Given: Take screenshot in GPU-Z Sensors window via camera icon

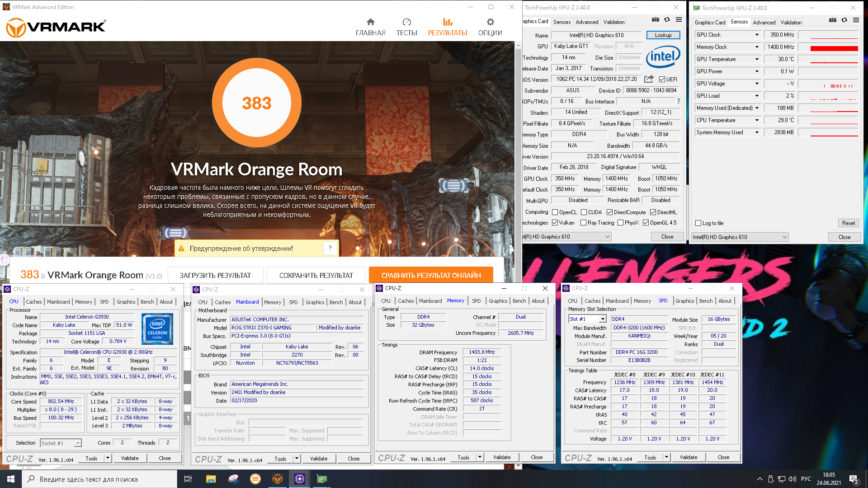Looking at the screenshot, I should [832, 20].
